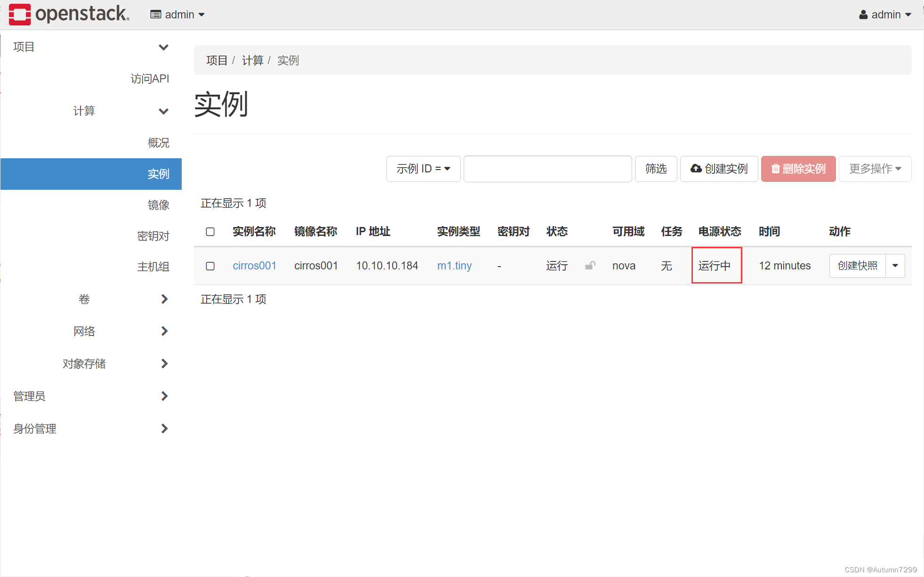Open the 更多操作 dropdown

(x=875, y=169)
